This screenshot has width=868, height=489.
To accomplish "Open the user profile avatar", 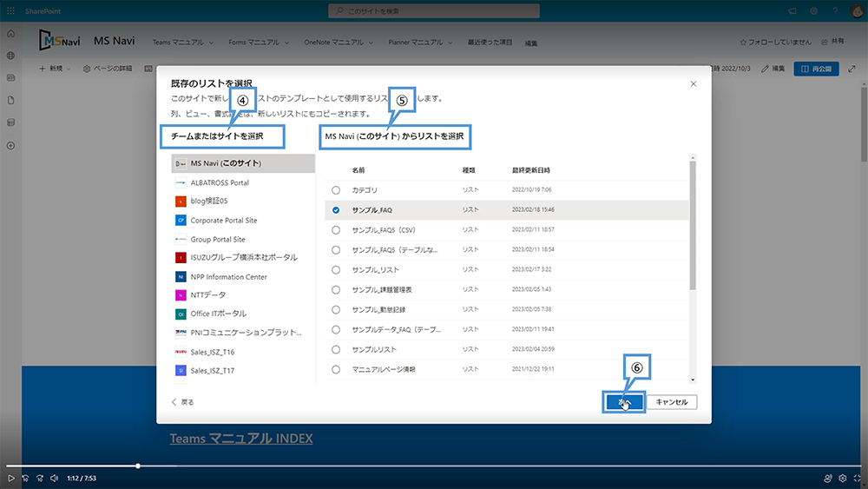I will [857, 10].
